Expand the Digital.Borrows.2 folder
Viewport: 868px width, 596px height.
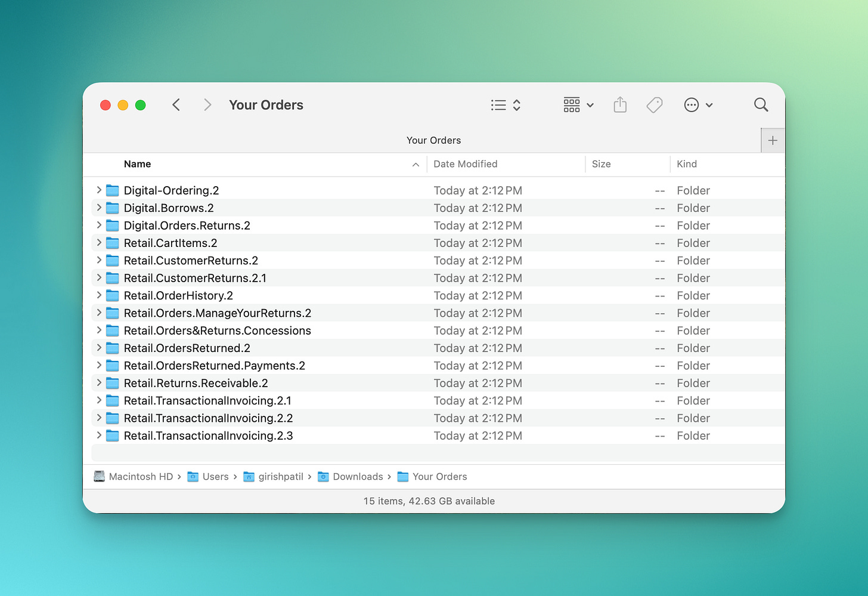pos(99,208)
